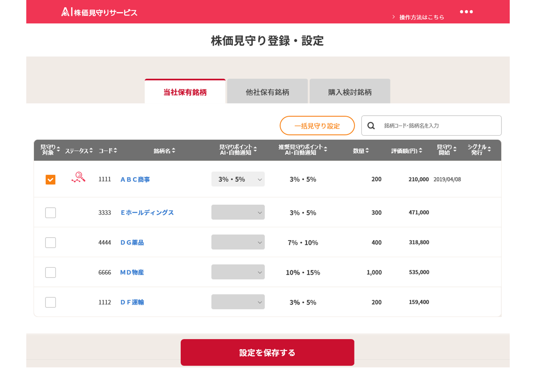536x392 pixels.
Task: Click the 株価見守り登録・設定 page heading
Action: [x=268, y=41]
